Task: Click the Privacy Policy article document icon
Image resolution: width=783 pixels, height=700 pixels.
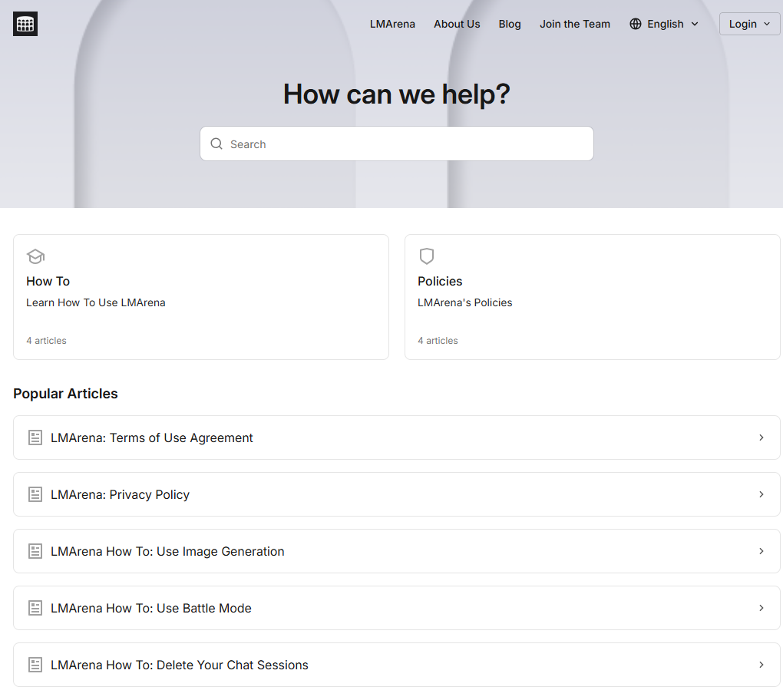Action: point(35,494)
